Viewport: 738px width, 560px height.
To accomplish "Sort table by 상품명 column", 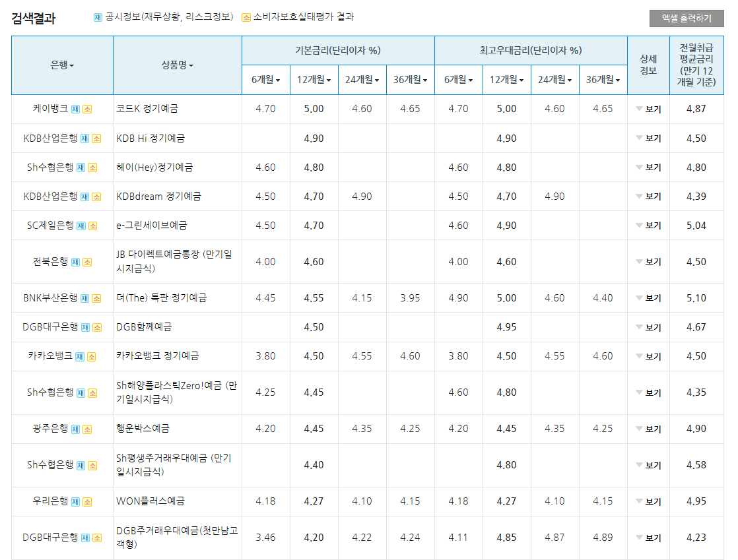I will coord(178,65).
